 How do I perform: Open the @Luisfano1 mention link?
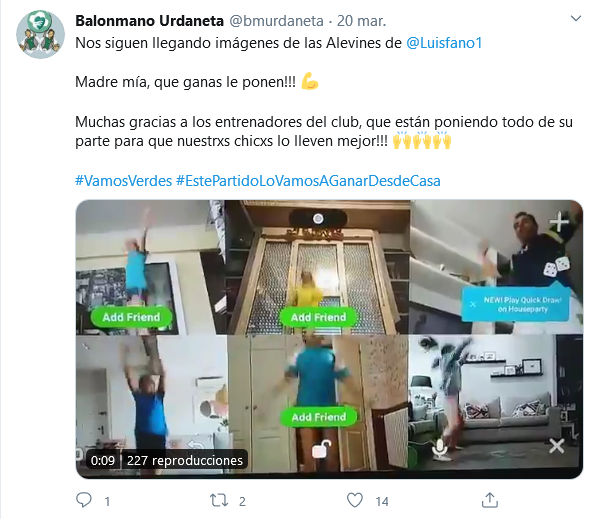pos(444,43)
